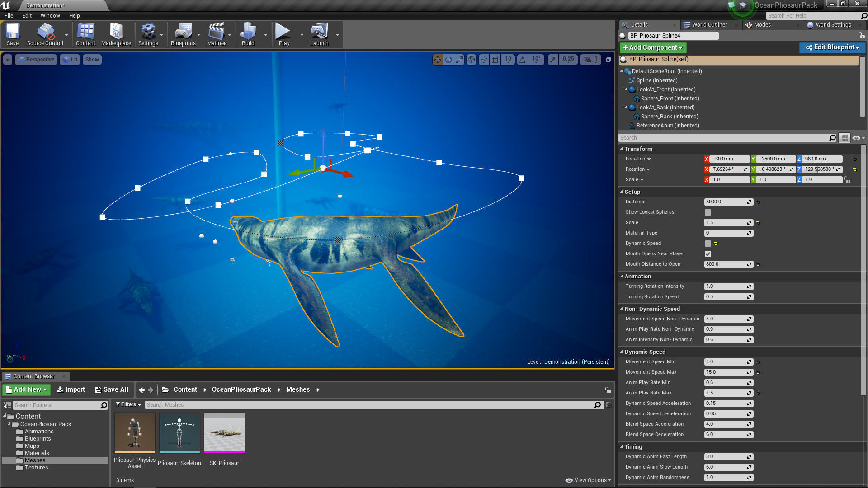
Task: Open the Blueprints toolbar icon
Action: [183, 35]
